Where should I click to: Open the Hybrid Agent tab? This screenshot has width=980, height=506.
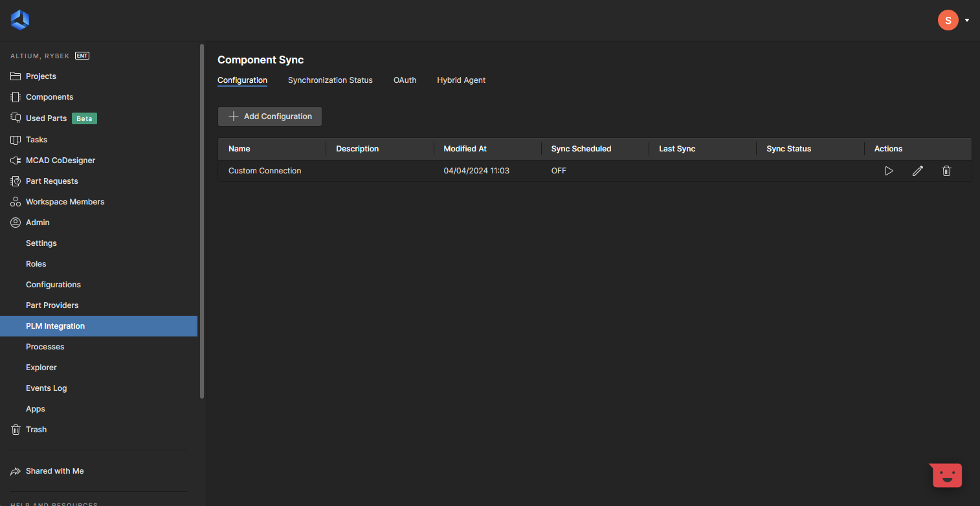(461, 80)
